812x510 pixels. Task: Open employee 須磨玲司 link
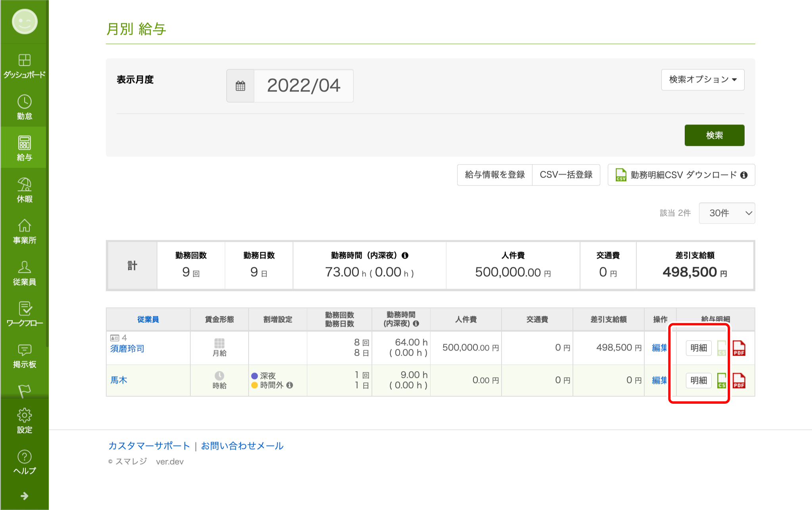pyautogui.click(x=127, y=349)
